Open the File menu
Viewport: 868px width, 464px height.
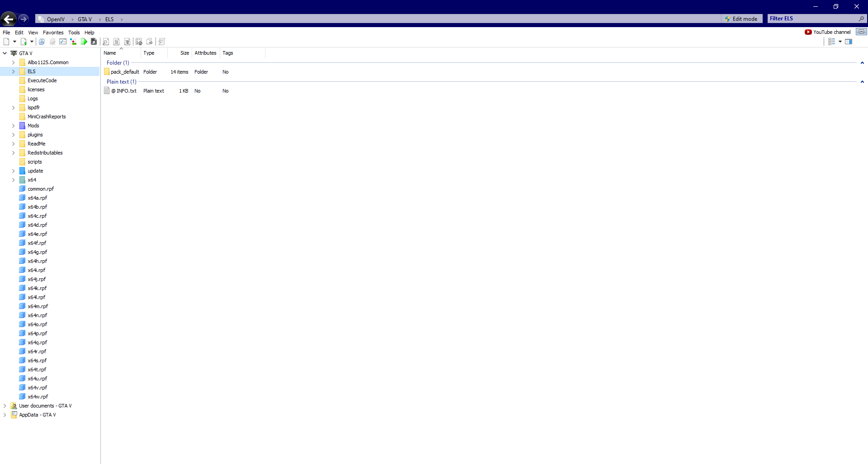click(x=6, y=33)
